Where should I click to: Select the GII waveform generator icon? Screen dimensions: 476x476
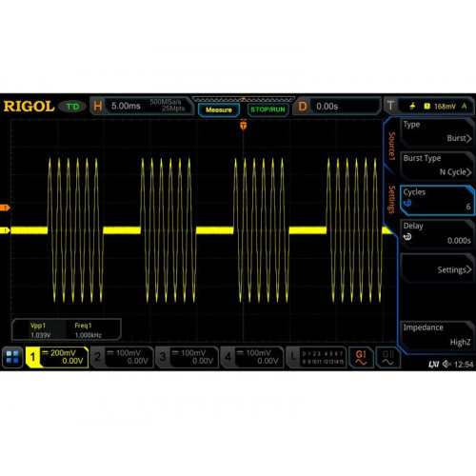pyautogui.click(x=388, y=357)
